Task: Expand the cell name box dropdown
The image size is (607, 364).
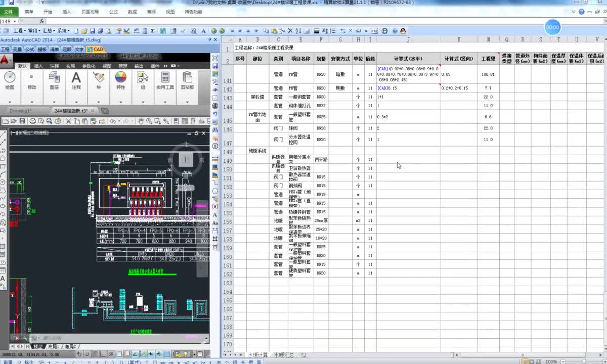Action: [x=16, y=21]
